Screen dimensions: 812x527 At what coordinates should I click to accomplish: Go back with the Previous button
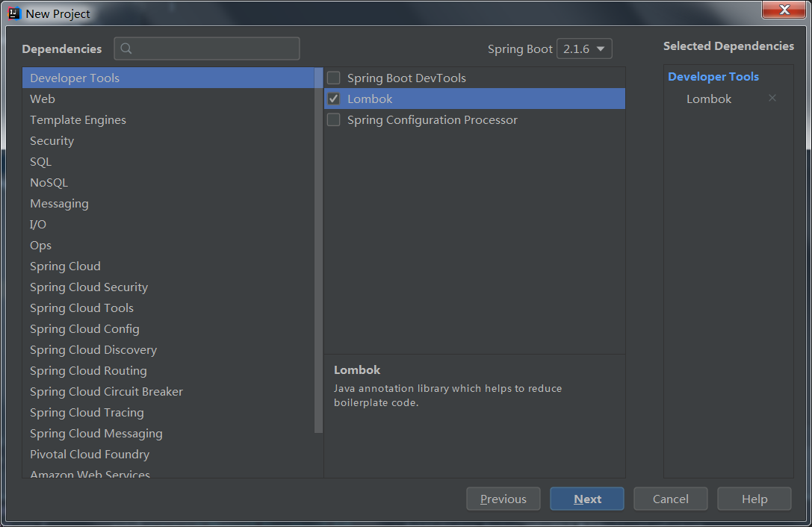click(503, 499)
